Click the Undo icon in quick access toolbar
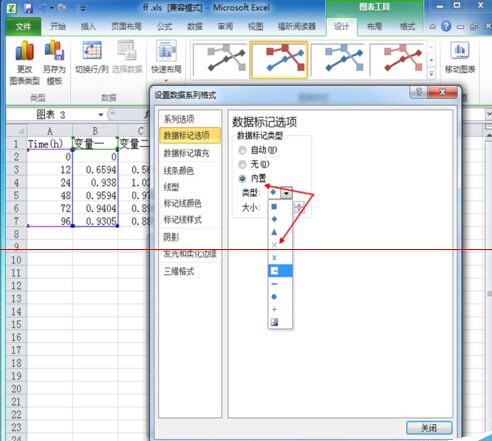This screenshot has height=441, width=492. click(43, 8)
